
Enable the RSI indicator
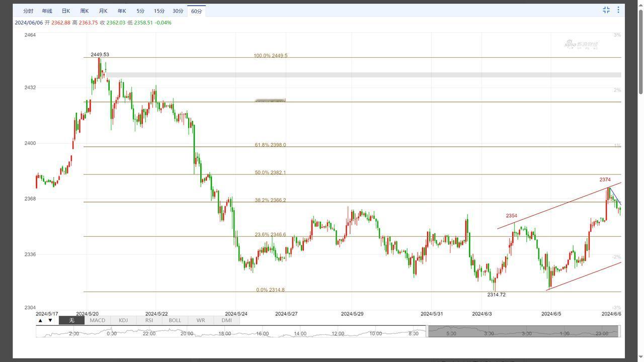coord(149,320)
